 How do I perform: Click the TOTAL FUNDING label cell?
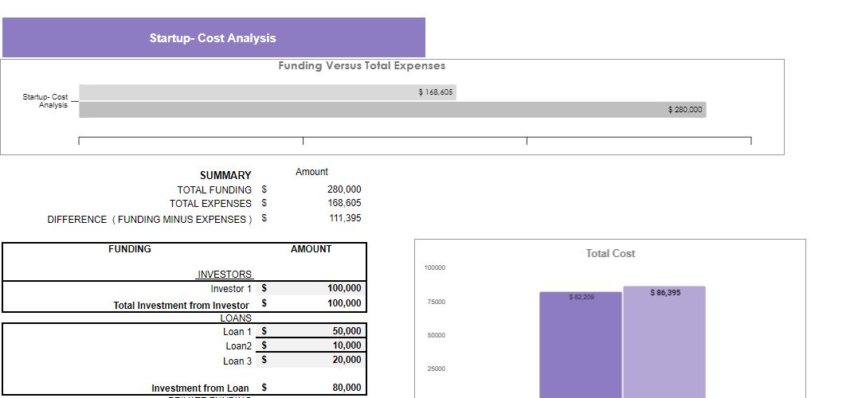(x=214, y=190)
